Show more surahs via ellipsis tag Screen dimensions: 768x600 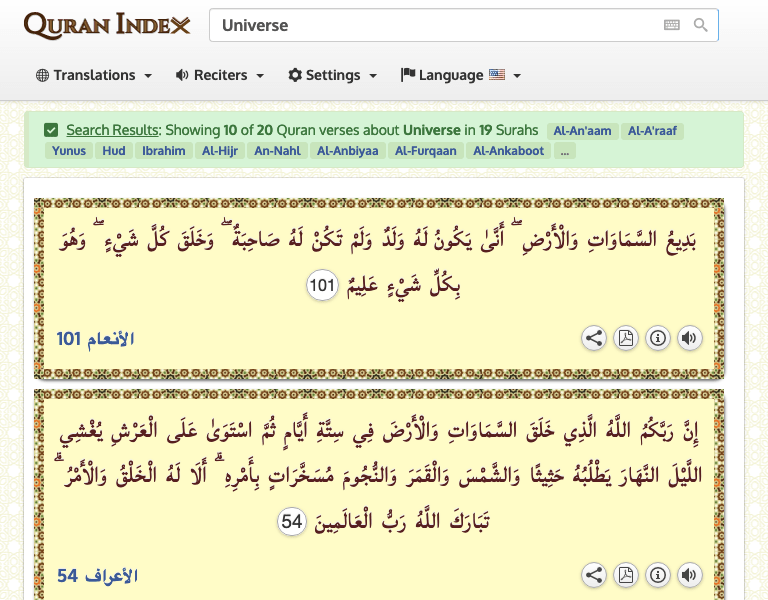click(566, 151)
